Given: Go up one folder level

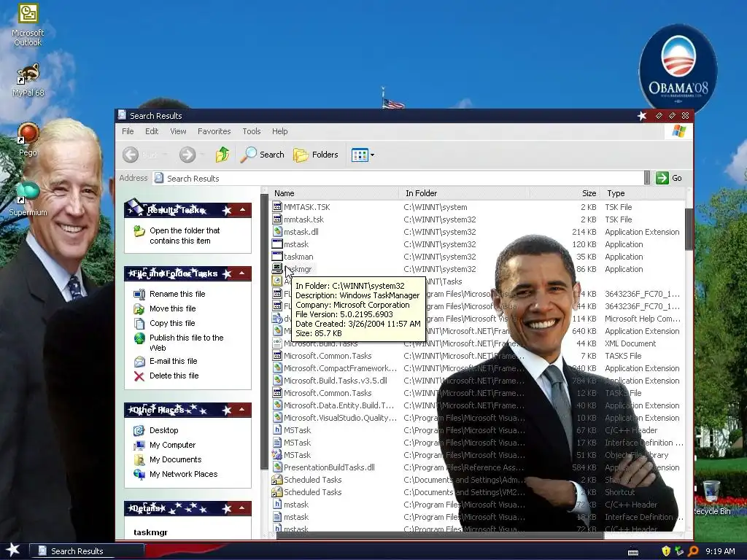Looking at the screenshot, I should [x=222, y=155].
